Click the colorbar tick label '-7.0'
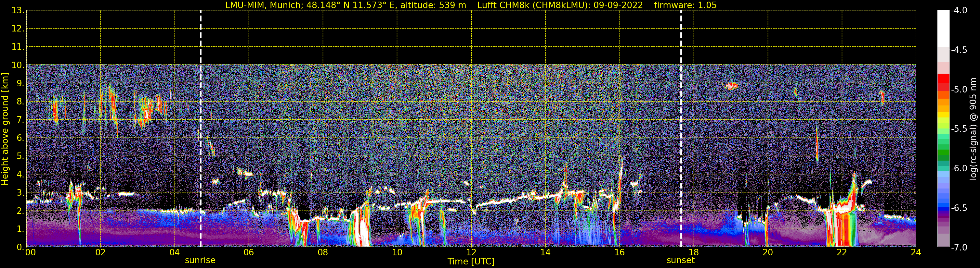Viewport: 980px width, 268px height. pyautogui.click(x=959, y=248)
